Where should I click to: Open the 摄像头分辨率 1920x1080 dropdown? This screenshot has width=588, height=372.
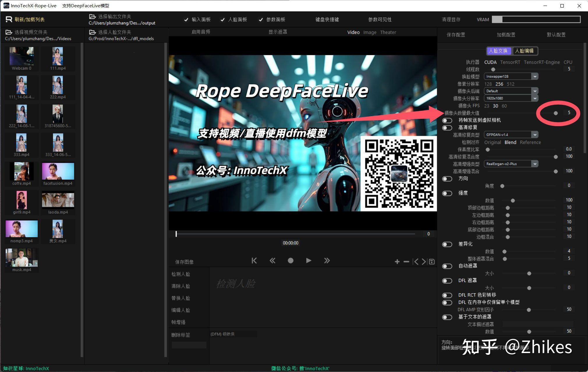(x=511, y=98)
